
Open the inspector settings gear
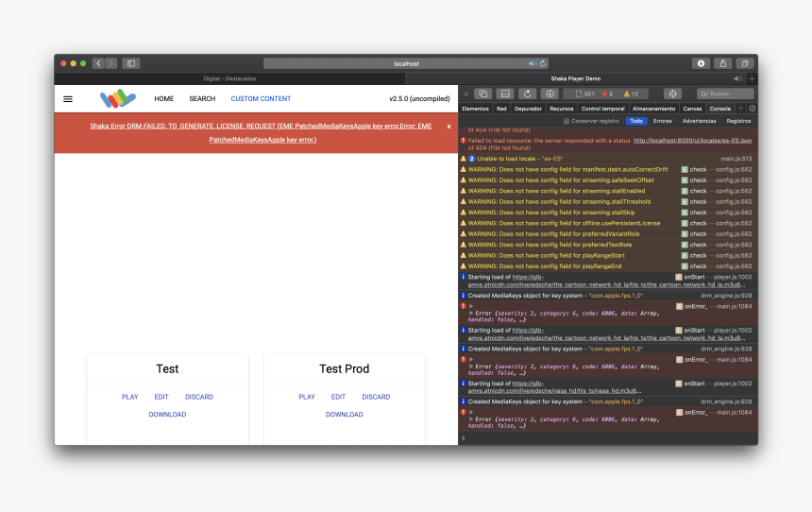point(753,109)
